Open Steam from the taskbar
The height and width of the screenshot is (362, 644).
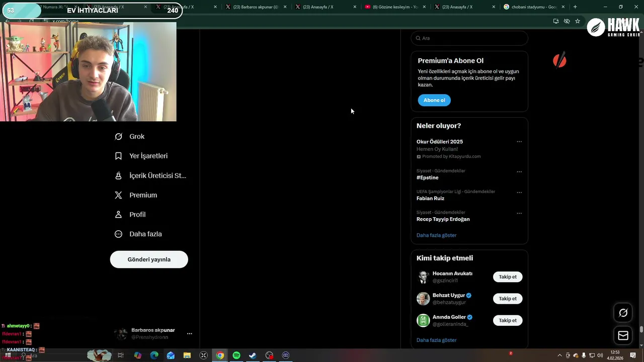coord(253,355)
